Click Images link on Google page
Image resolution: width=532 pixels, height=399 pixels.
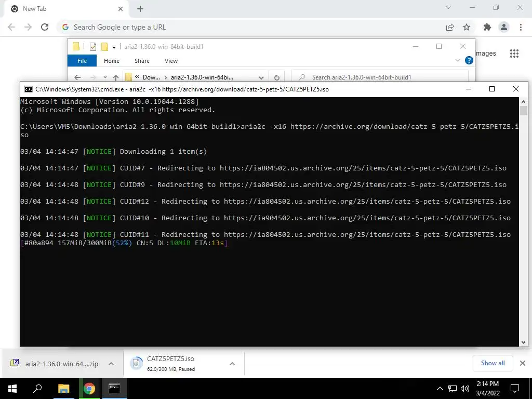485,54
